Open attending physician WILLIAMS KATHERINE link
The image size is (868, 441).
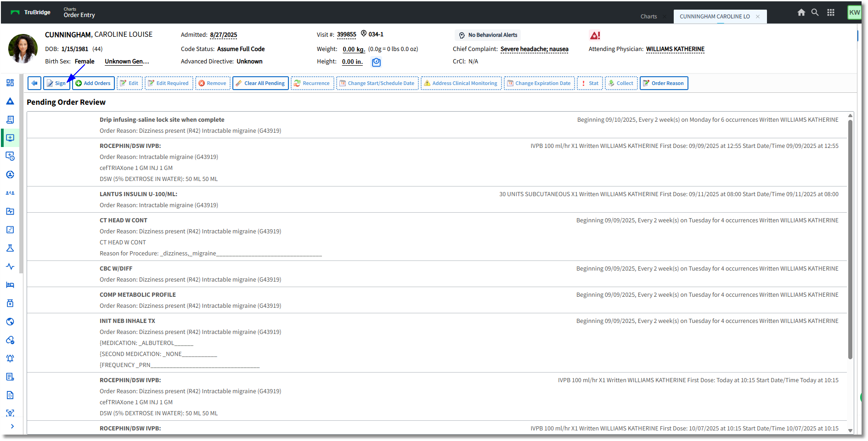point(675,49)
